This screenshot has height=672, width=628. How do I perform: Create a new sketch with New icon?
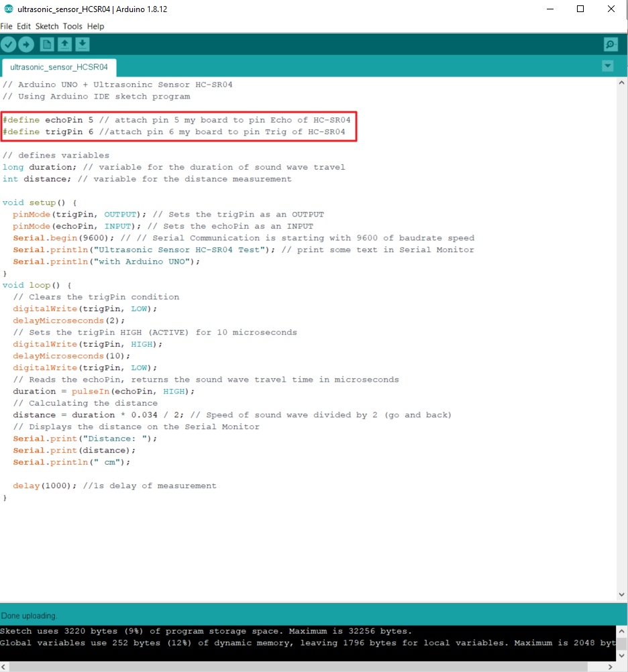click(47, 44)
